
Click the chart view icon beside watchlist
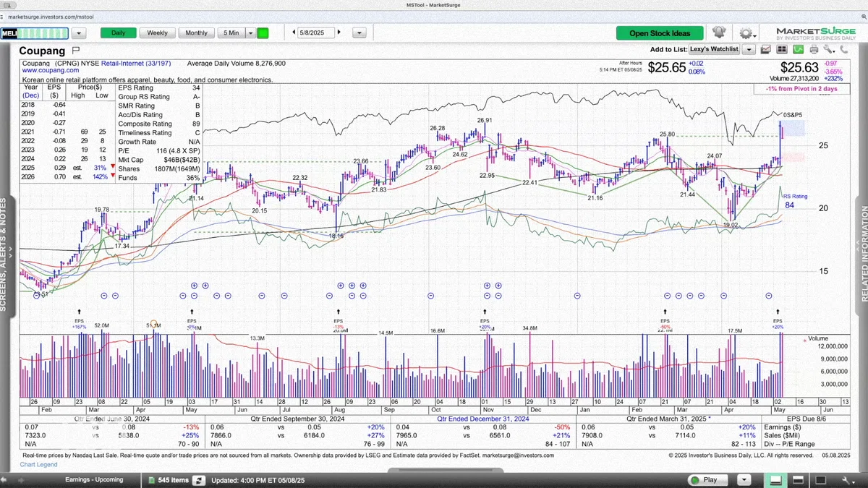click(x=765, y=49)
